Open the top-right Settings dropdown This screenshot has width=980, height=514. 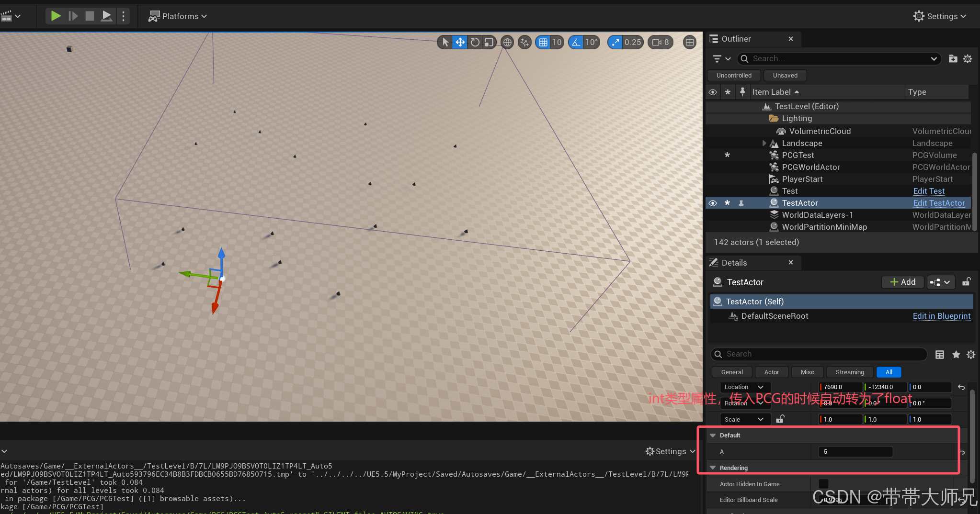pyautogui.click(x=939, y=16)
